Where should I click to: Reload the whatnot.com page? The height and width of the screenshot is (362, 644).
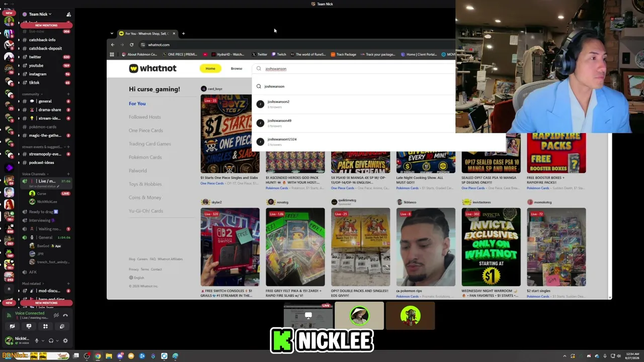(x=132, y=45)
